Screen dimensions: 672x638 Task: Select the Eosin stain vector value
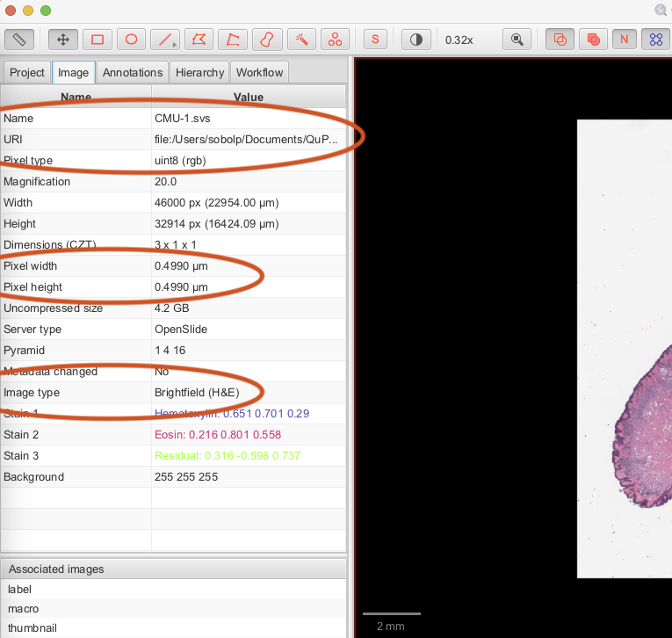(x=218, y=434)
